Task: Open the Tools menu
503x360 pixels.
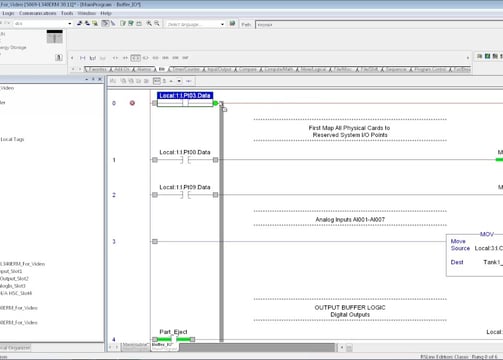Action: click(67, 13)
